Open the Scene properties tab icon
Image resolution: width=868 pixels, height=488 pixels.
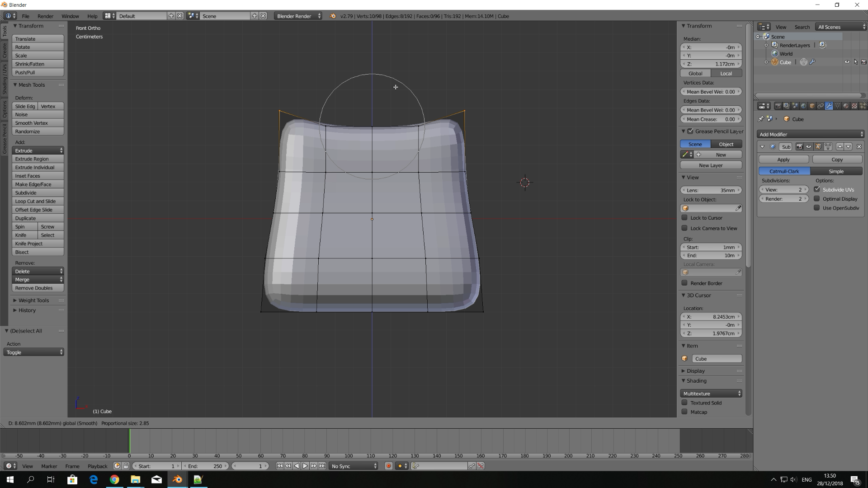tap(795, 106)
